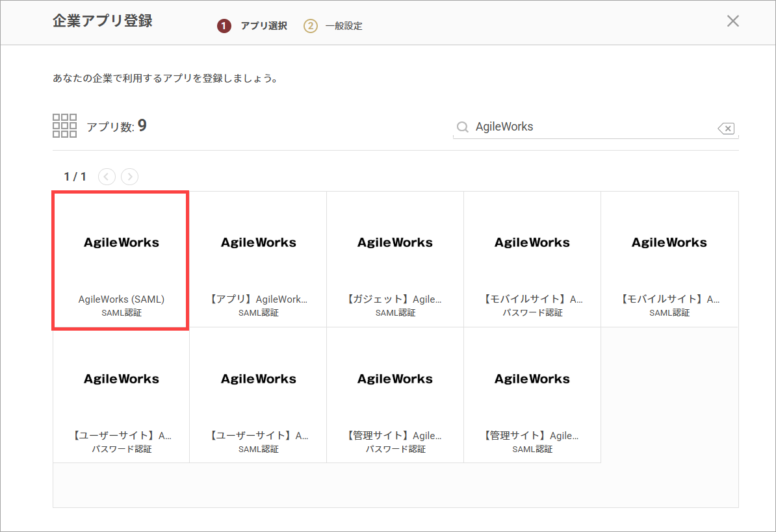The image size is (776, 532).
Task: Choose 【管理サイト】 card with パスワード認証
Action: [395, 395]
